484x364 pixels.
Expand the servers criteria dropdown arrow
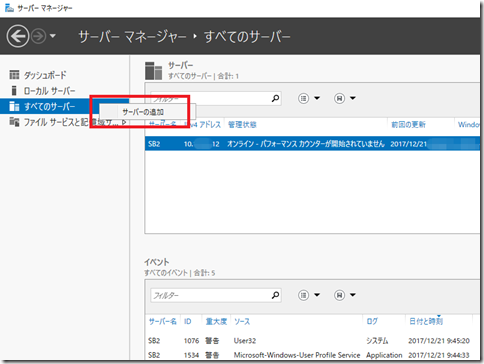coord(317,98)
